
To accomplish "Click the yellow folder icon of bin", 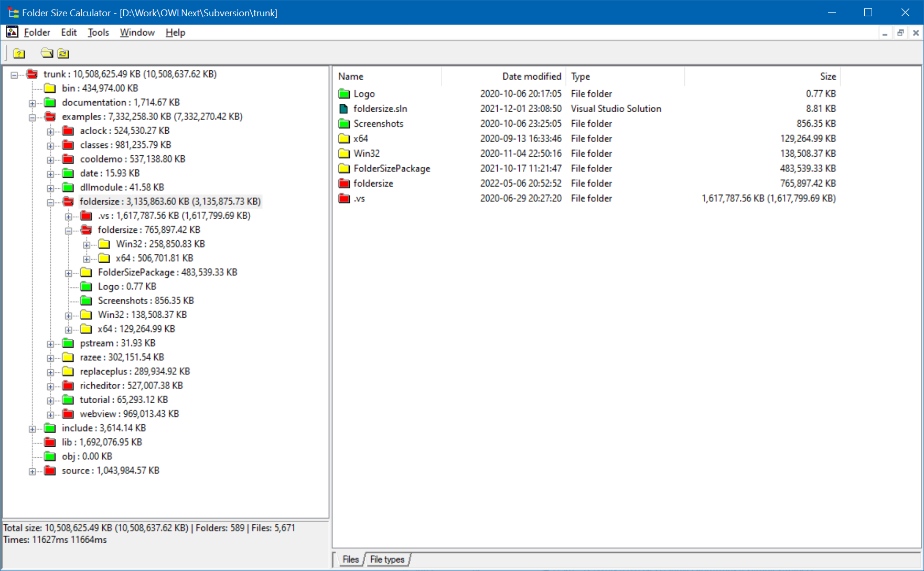I will click(50, 88).
